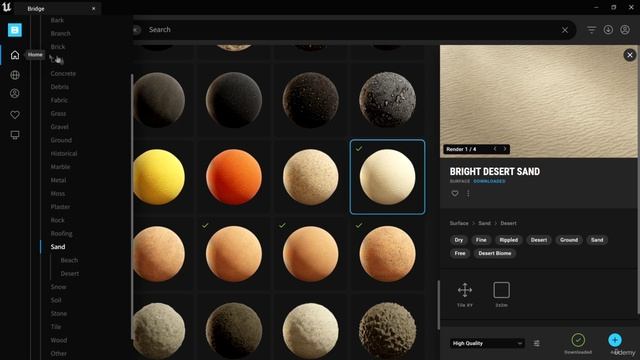Select the Rock category

click(58, 220)
